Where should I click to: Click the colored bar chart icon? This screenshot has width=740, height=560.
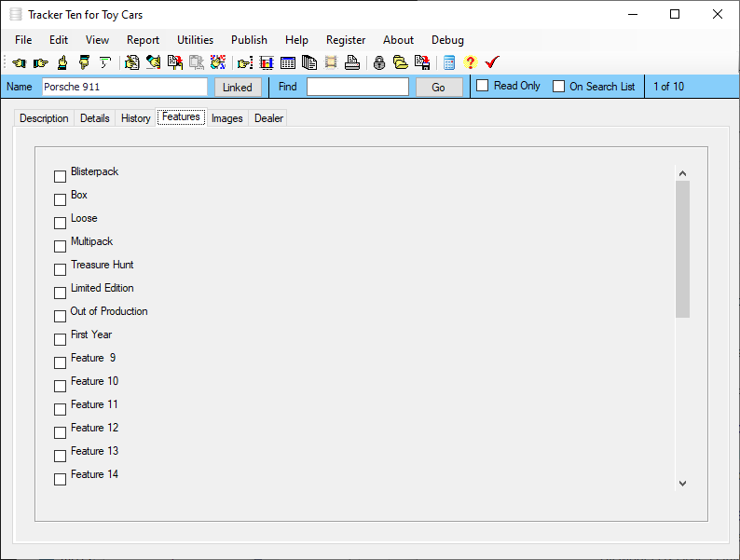coord(267,62)
